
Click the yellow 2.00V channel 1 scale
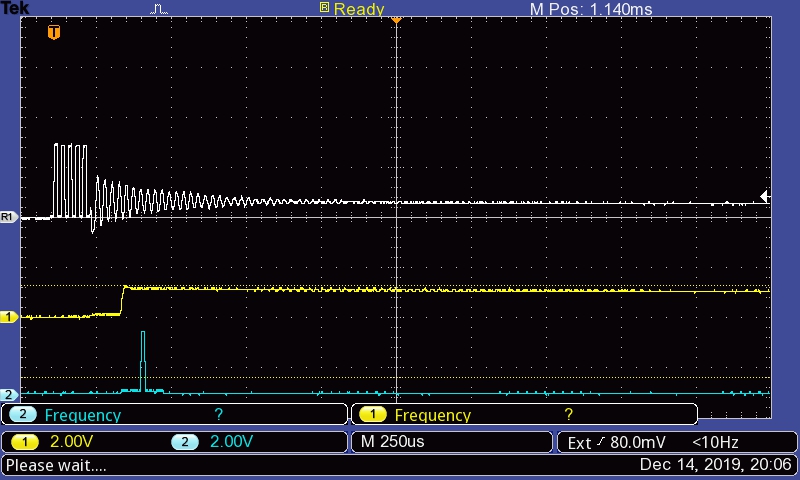point(71,441)
